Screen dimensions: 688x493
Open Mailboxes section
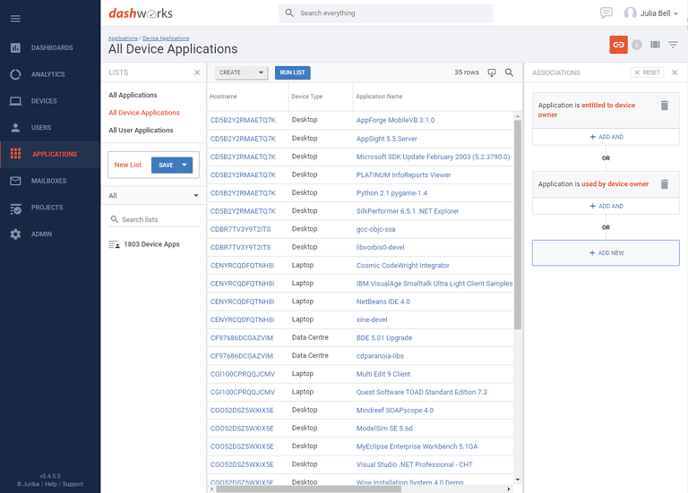(x=50, y=181)
